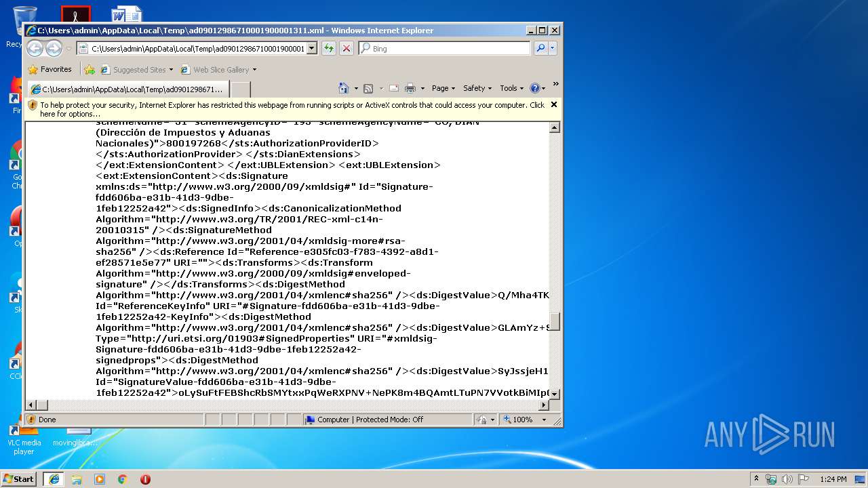Open recent pages dropdown next to Forward
This screenshot has height=488, width=868.
pyautogui.click(x=68, y=49)
